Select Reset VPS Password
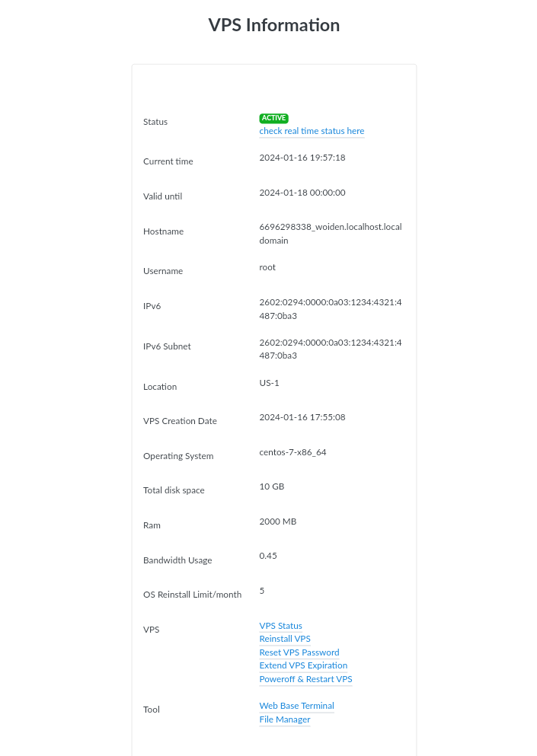The height and width of the screenshot is (756, 537). click(x=299, y=652)
